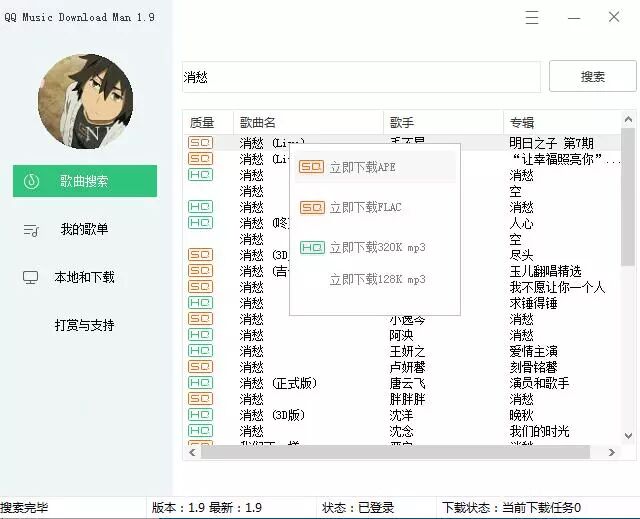This screenshot has width=640, height=519.
Task: Click HQ badge of 求锤得锤 row
Action: coord(200,303)
